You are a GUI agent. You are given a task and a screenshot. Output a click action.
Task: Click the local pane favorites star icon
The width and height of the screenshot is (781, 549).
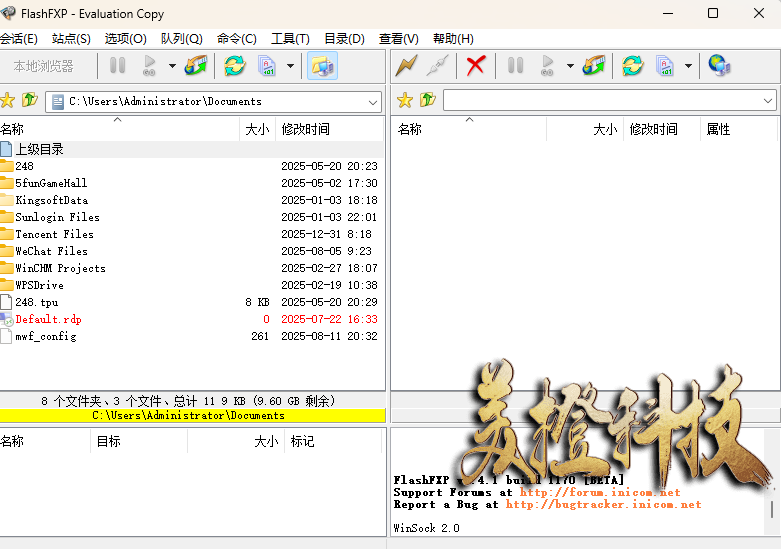tap(7, 101)
